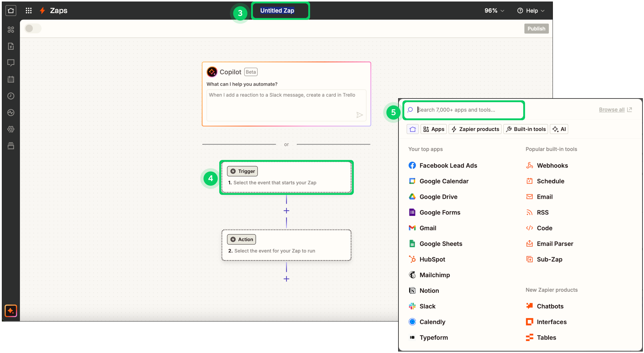Switch to the Built-in tools tab

click(x=525, y=129)
